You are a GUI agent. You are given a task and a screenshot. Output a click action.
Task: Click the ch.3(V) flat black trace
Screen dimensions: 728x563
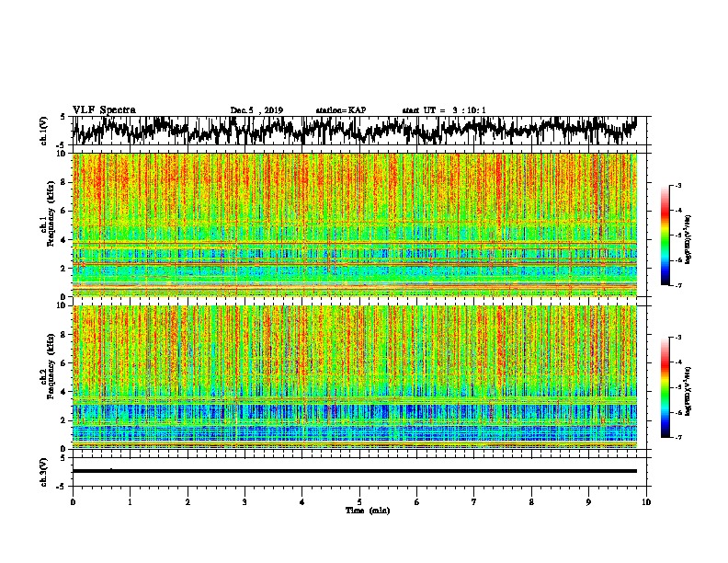click(355, 471)
